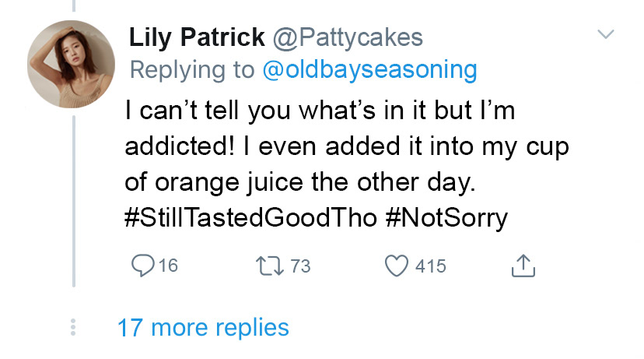Click the vertical dots beside more replies
This screenshot has height=359, width=644.
tap(73, 327)
